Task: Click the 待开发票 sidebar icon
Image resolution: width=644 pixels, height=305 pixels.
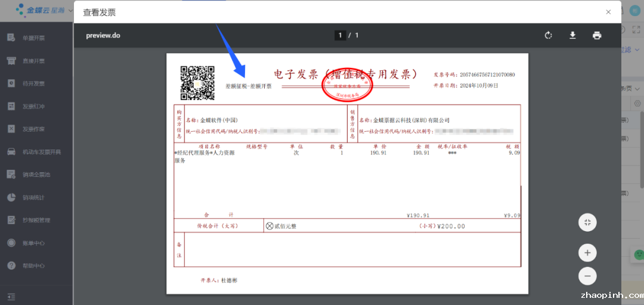Action: (11, 83)
